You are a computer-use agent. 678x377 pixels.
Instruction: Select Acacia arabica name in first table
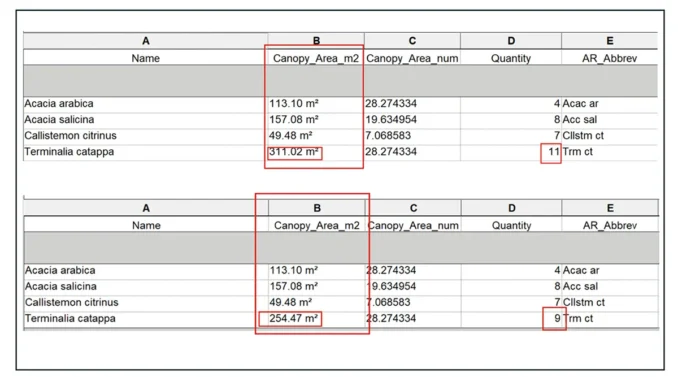point(59,103)
